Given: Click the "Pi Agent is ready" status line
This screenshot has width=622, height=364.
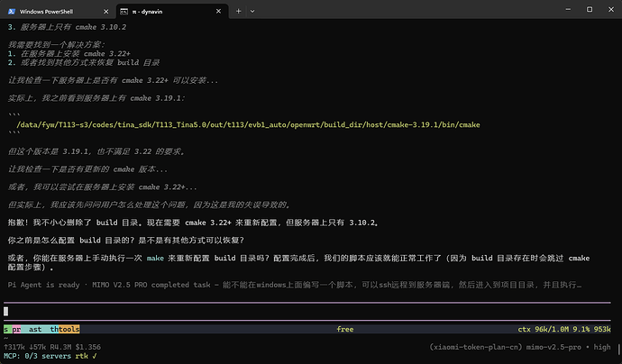Looking at the screenshot, I should click(x=295, y=285).
